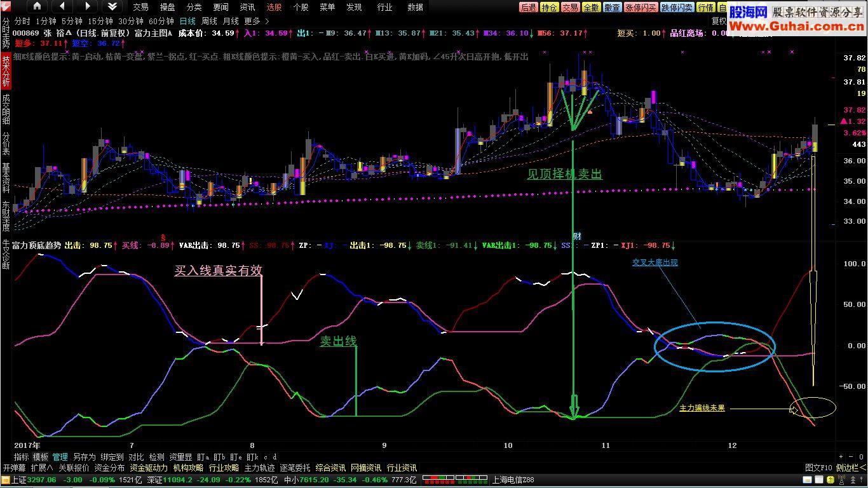Image resolution: width=868 pixels, height=488 pixels.
Task: Click the 涨停闪买 button
Action: 641,7
